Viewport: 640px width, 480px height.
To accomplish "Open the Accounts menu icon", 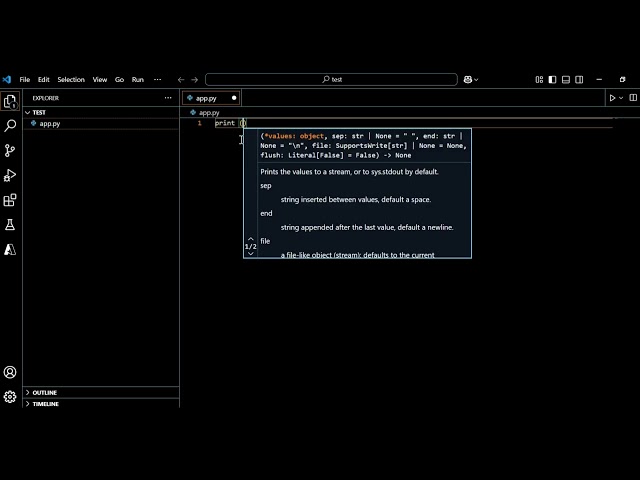I will (x=10, y=372).
